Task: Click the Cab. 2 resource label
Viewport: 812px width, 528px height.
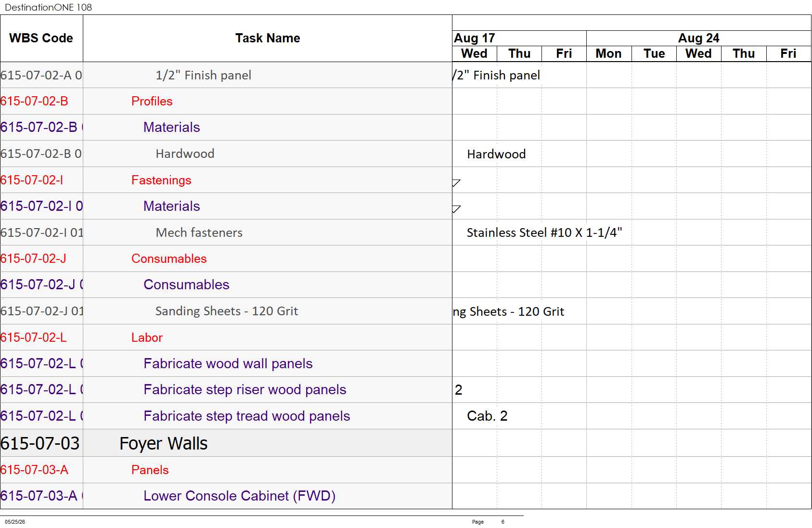Action: [x=487, y=416]
